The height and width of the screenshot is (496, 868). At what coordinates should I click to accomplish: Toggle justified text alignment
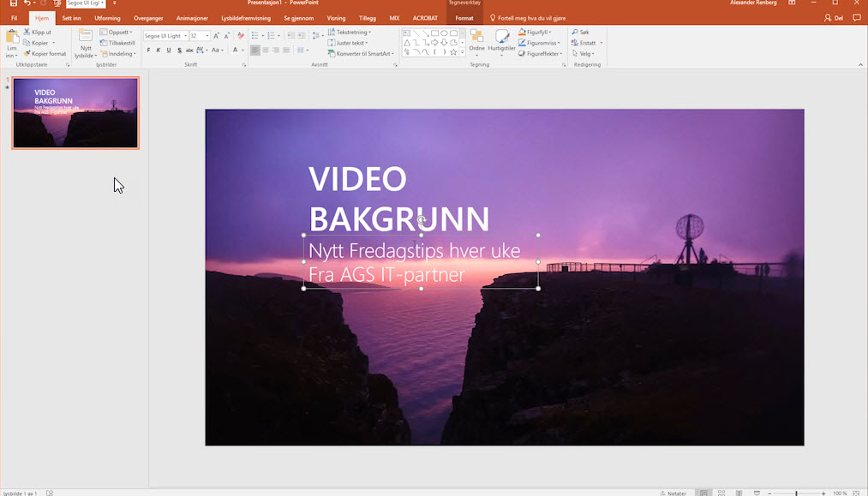[286, 51]
